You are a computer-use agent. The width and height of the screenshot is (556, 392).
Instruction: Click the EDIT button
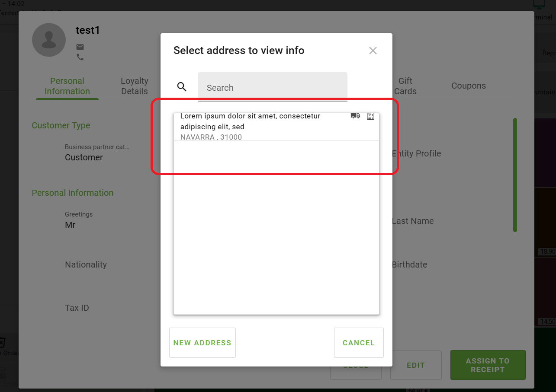[415, 365]
